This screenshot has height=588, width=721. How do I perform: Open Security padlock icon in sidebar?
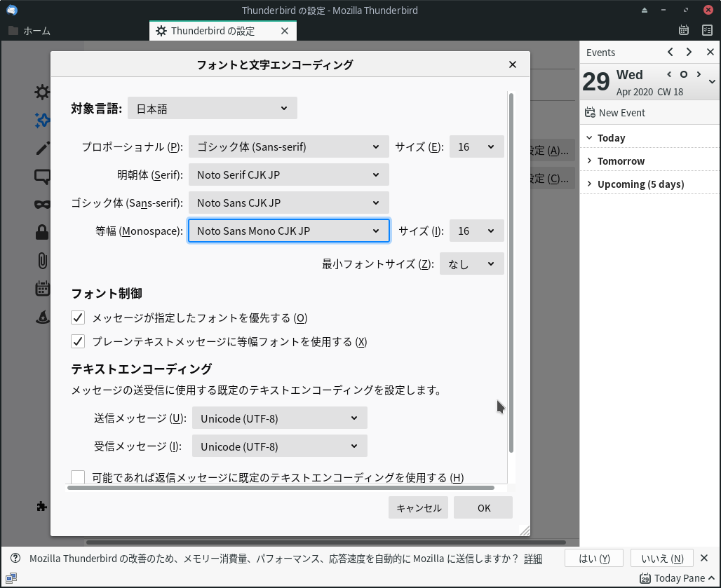42,233
